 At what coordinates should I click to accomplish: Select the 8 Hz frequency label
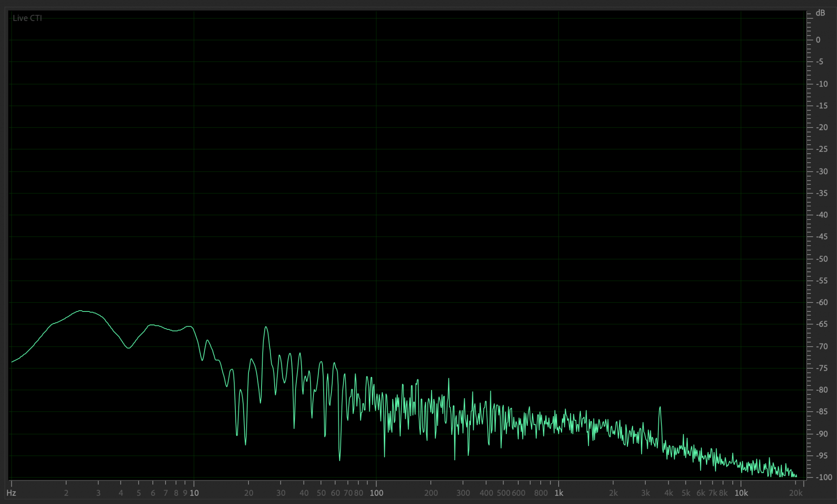tap(176, 493)
